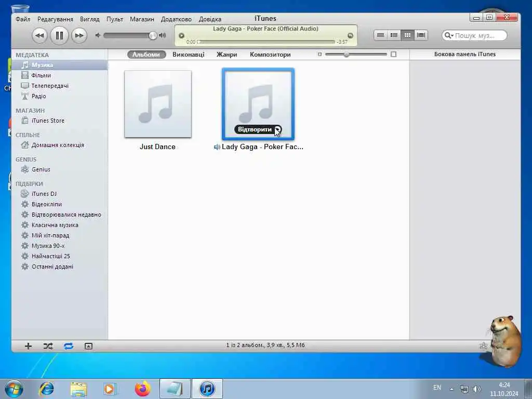Open Firefox from the taskbar
Image resolution: width=532 pixels, height=399 pixels.
coord(142,389)
